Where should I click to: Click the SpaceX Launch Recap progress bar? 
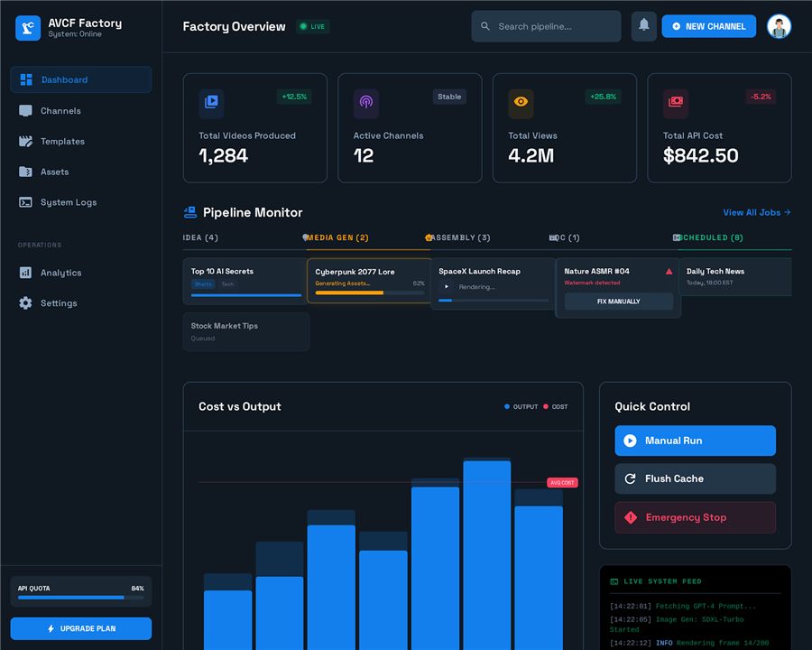(x=494, y=300)
